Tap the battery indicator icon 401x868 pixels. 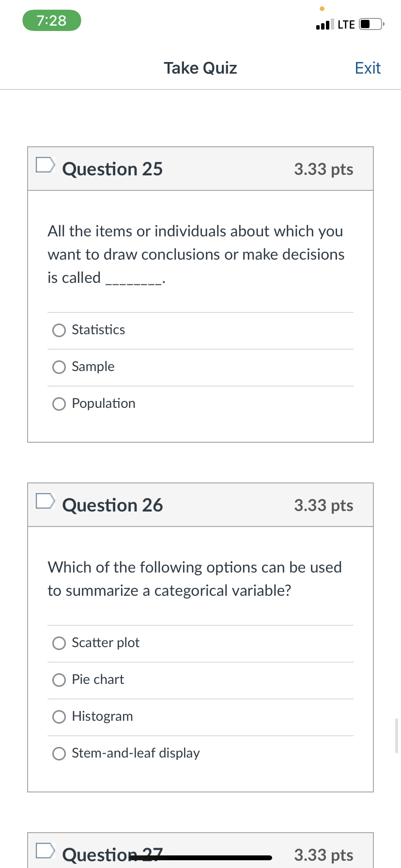pos(371,24)
